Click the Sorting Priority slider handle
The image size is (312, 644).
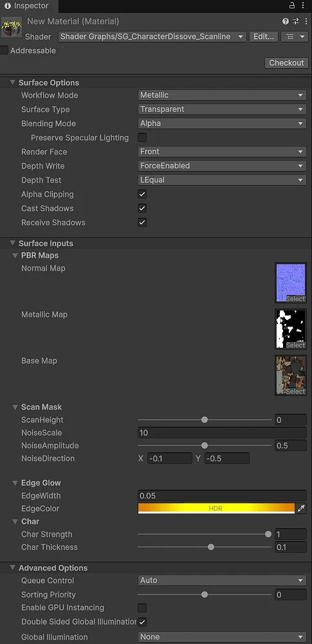pos(205,595)
